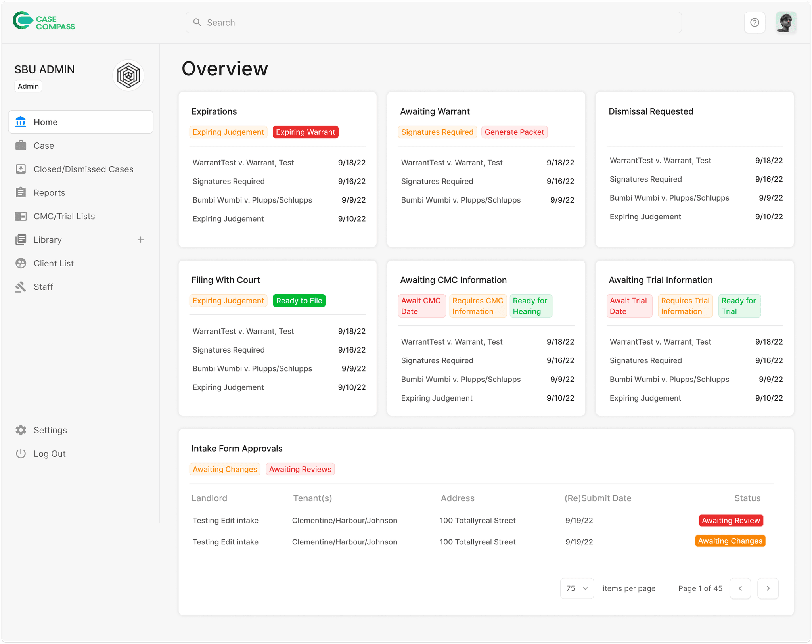
Task: Click the help question mark icon
Action: point(755,23)
